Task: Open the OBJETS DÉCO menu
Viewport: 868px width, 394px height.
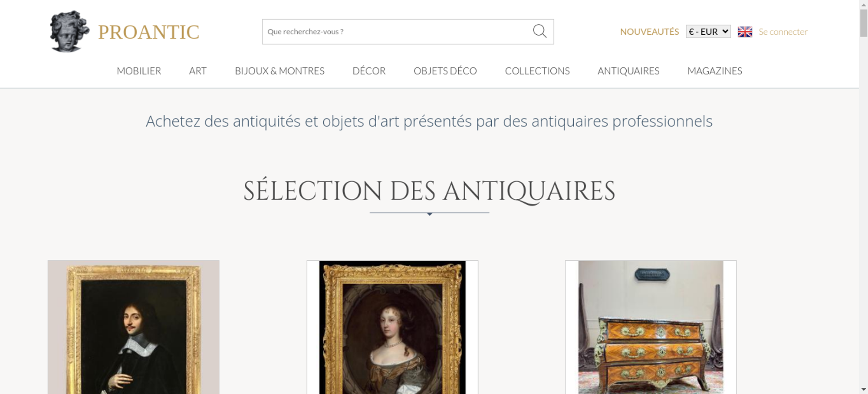Action: coord(445,71)
